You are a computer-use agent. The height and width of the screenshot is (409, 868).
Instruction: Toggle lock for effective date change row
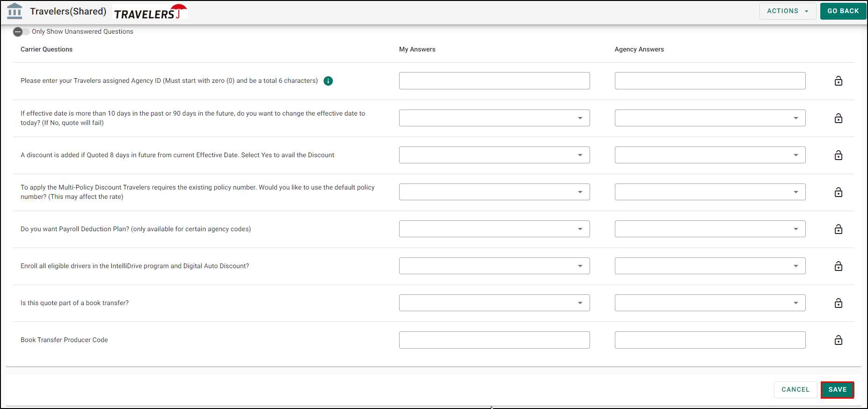(x=839, y=118)
